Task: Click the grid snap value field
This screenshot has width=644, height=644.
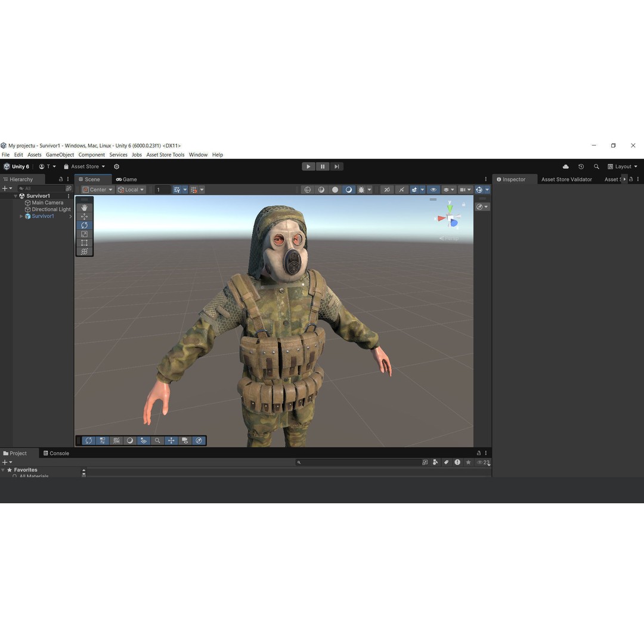Action: pos(162,190)
